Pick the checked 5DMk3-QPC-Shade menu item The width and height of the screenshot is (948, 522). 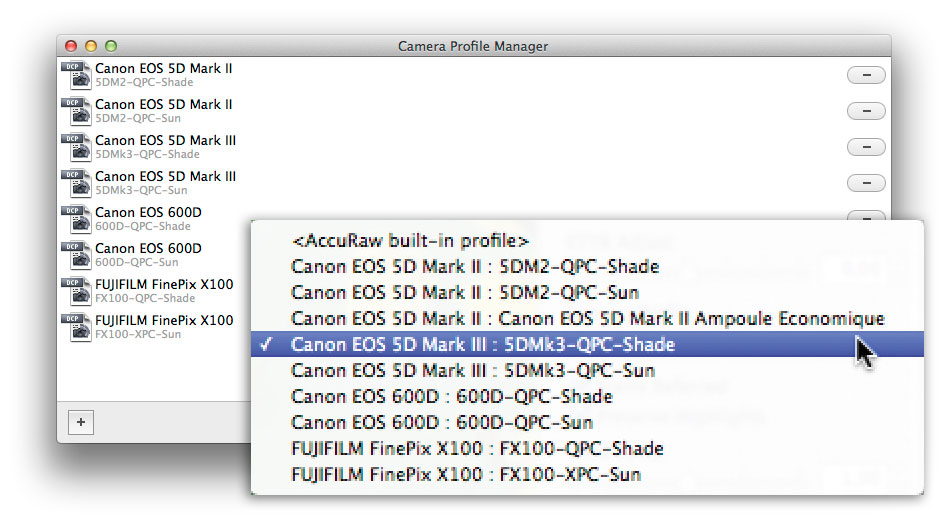[587, 344]
